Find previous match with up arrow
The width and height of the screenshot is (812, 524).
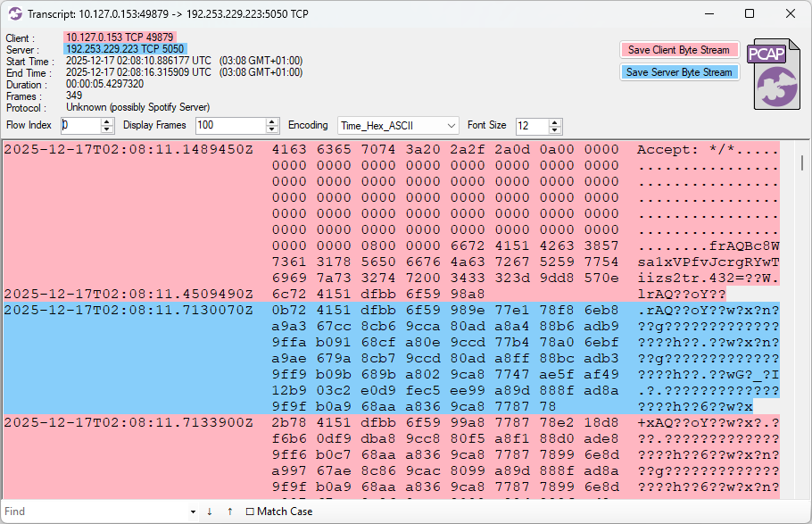(x=229, y=512)
